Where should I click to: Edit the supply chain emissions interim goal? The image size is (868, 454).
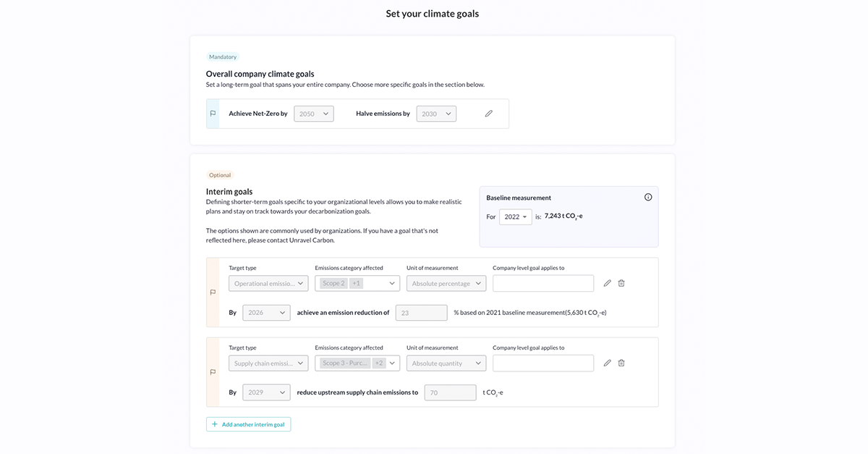tap(608, 363)
